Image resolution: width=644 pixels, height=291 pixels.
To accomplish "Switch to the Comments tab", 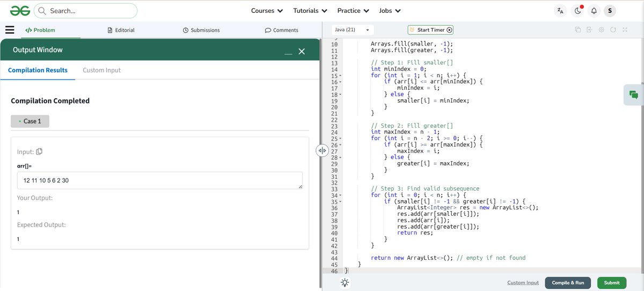I will tap(282, 30).
